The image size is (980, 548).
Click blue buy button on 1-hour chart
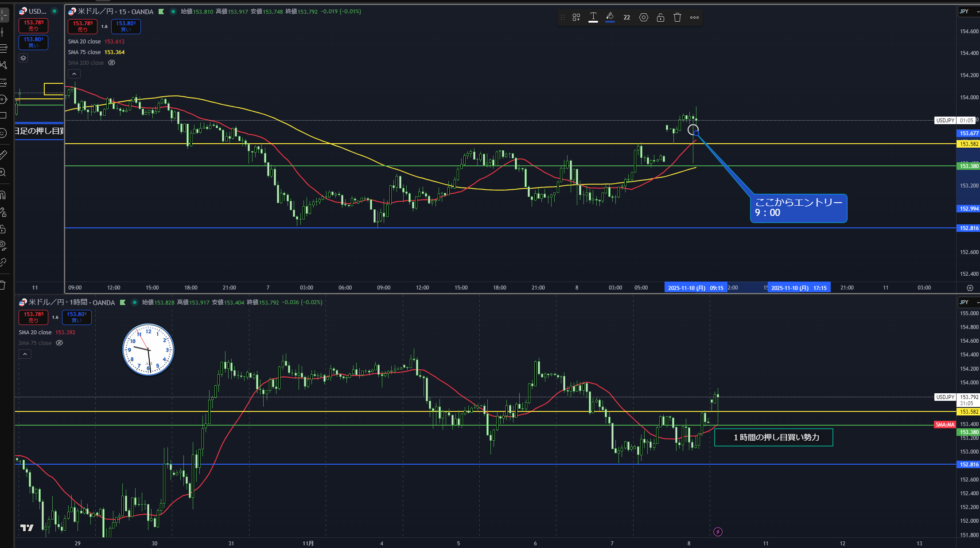click(x=77, y=317)
